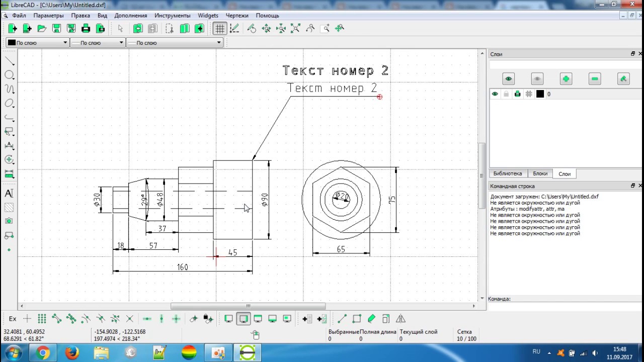Toggle the grid display button
This screenshot has width=644, height=362.
219,29
